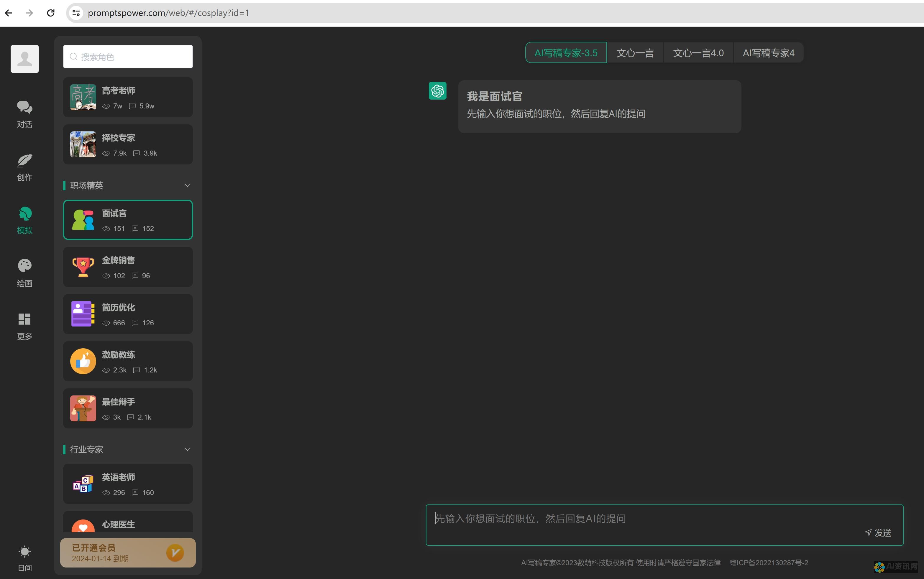Select the 创作 (Create) sidebar icon
The image size is (924, 579).
click(x=24, y=166)
